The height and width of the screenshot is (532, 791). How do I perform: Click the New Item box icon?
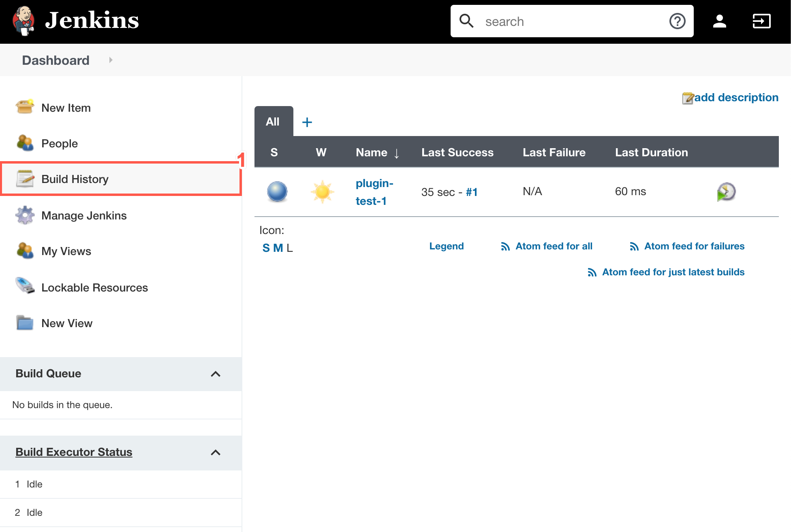point(25,107)
